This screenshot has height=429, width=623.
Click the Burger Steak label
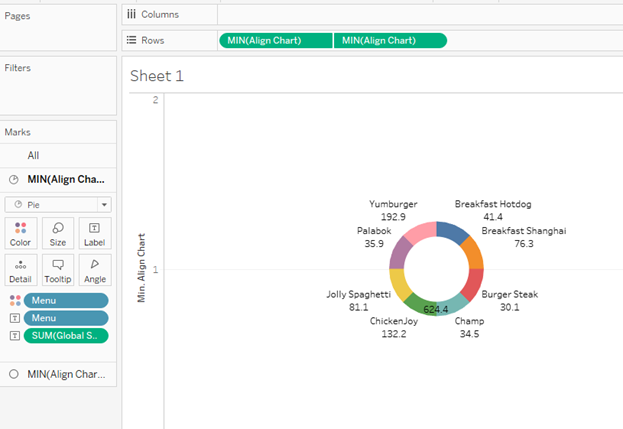[510, 294]
